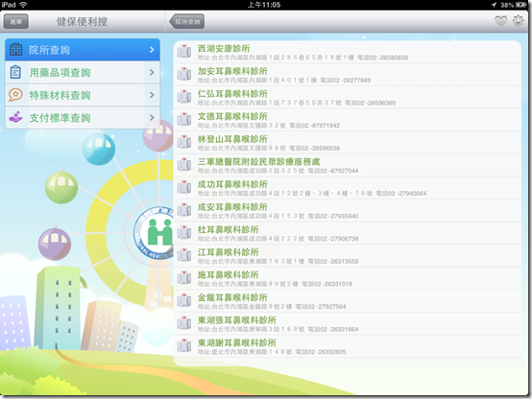Expand chevron on 特殊材料查詢 row
This screenshot has height=399, width=532.
click(x=152, y=95)
